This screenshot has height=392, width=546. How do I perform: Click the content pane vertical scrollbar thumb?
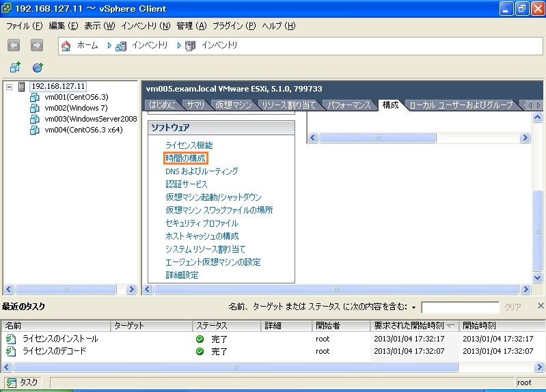(537, 230)
